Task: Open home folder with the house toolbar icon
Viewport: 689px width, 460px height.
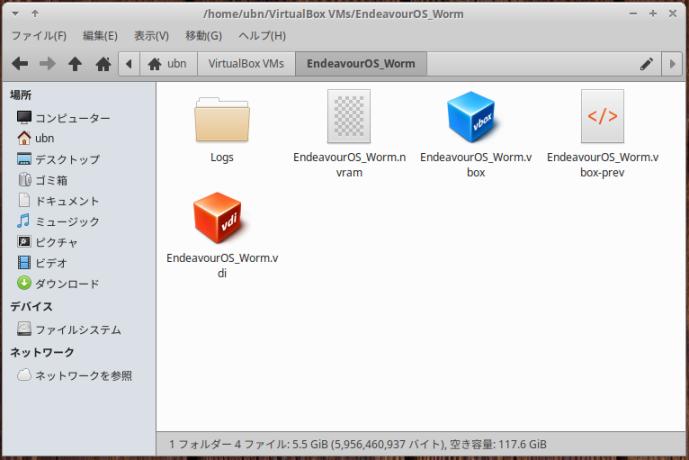Action: (x=103, y=64)
